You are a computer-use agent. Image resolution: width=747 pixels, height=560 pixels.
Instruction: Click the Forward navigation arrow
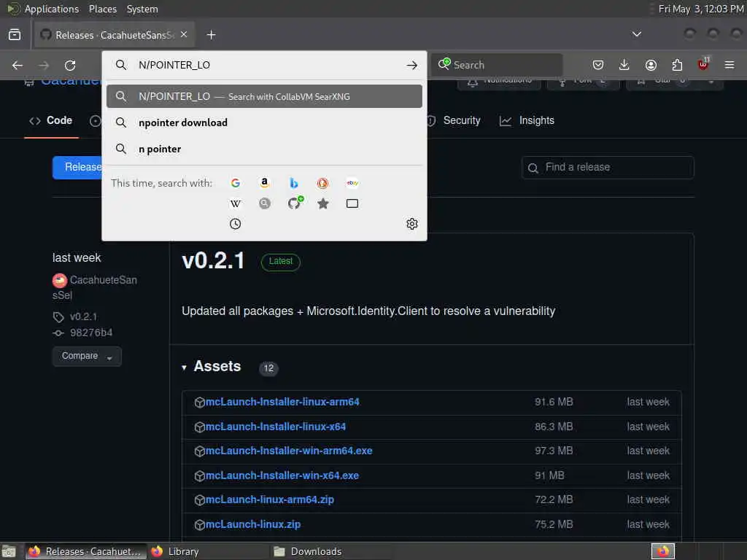[x=43, y=65]
